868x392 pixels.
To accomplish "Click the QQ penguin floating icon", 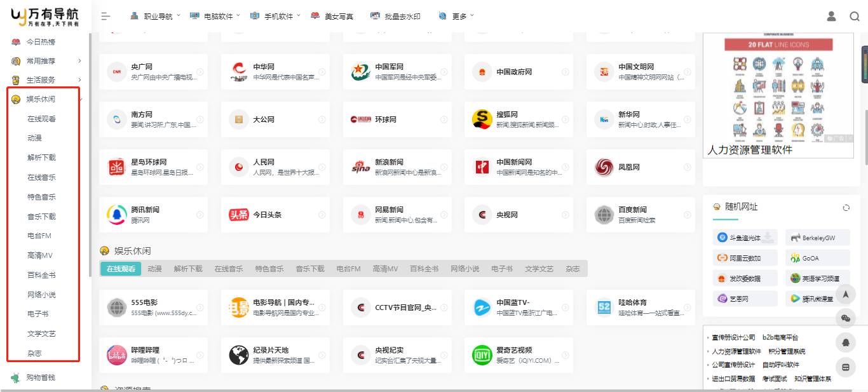I will (845, 342).
